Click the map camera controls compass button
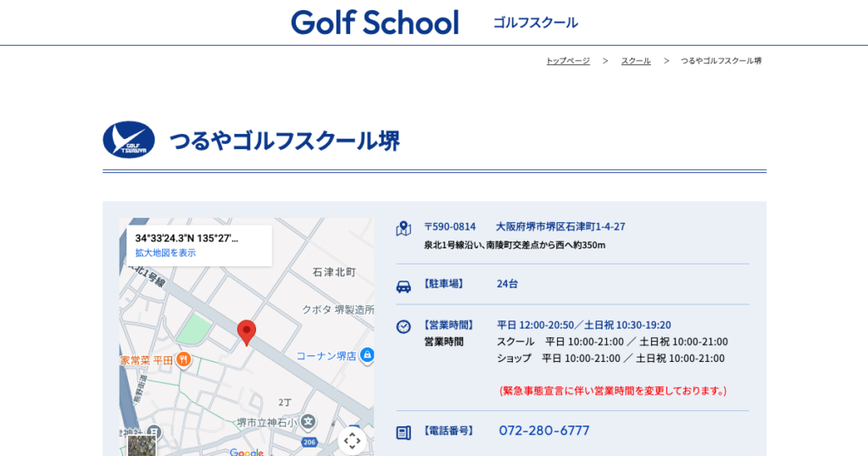Image resolution: width=868 pixels, height=456 pixels. tap(352, 440)
